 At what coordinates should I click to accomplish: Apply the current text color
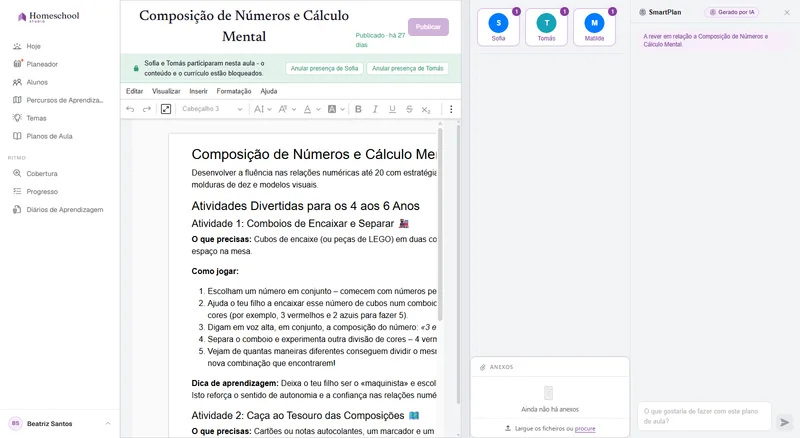click(x=307, y=109)
